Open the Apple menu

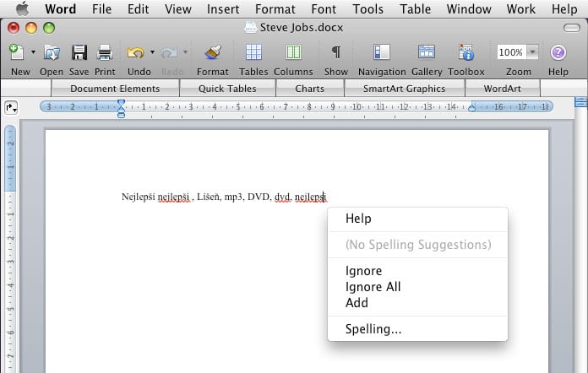[x=23, y=8]
